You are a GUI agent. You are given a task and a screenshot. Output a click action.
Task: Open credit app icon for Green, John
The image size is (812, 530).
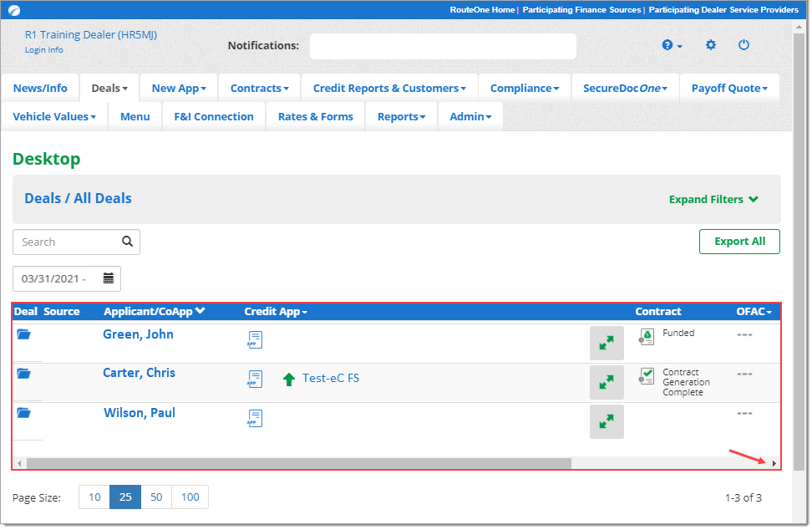pyautogui.click(x=255, y=340)
